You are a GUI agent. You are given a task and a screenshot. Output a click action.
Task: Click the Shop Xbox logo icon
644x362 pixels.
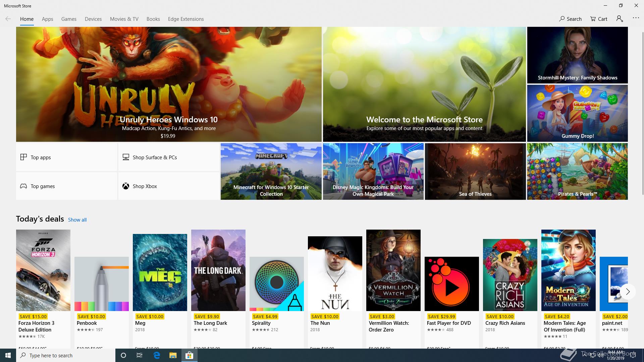(126, 186)
